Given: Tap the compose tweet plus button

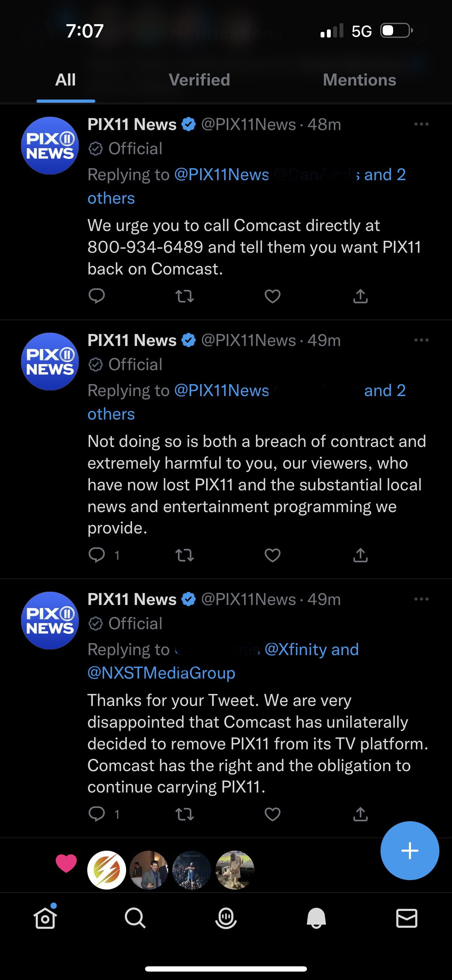Looking at the screenshot, I should pos(409,851).
